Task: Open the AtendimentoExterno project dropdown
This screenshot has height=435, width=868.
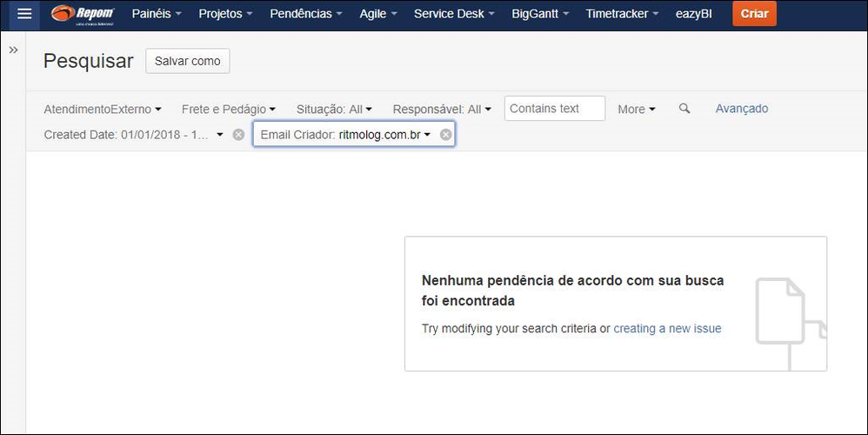Action: 103,109
